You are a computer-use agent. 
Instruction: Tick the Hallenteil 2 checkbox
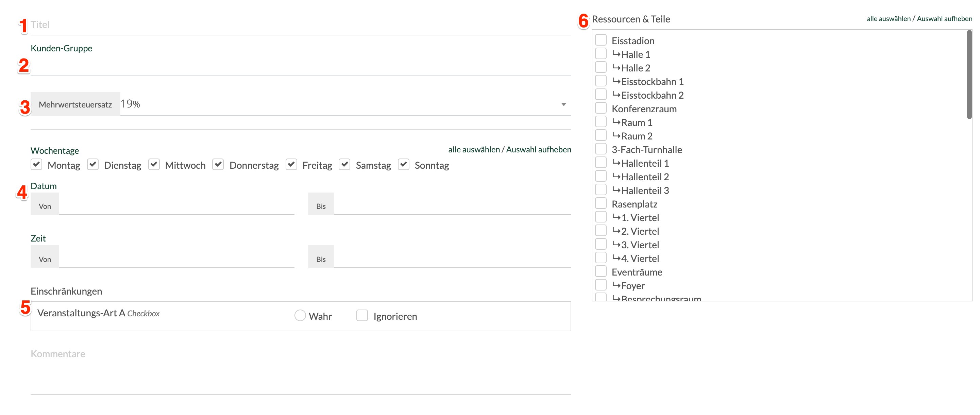[x=601, y=176]
